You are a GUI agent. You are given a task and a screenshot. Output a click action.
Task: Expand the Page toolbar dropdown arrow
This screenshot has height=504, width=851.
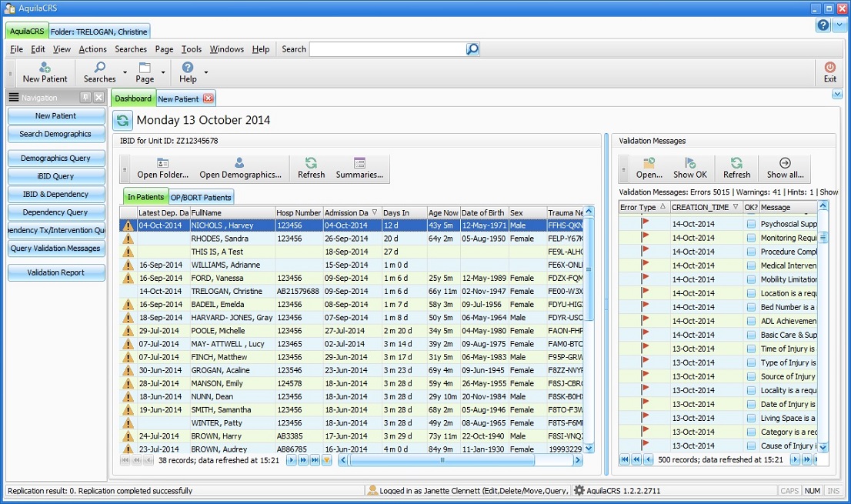coord(163,73)
